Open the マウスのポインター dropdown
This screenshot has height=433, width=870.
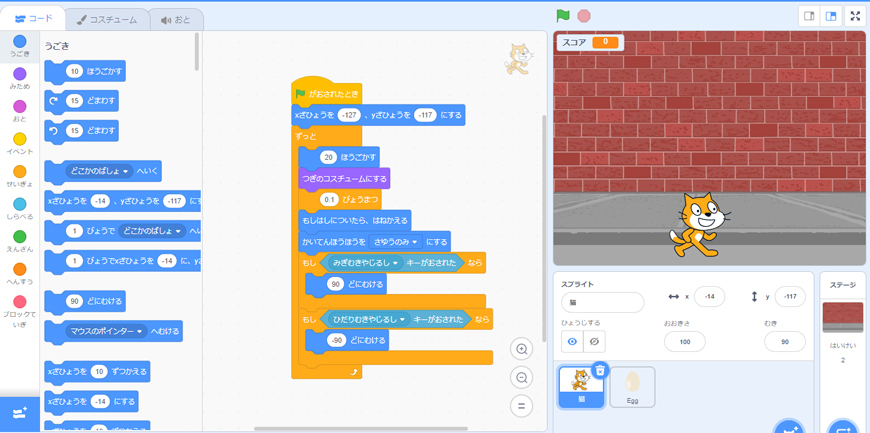pos(106,331)
